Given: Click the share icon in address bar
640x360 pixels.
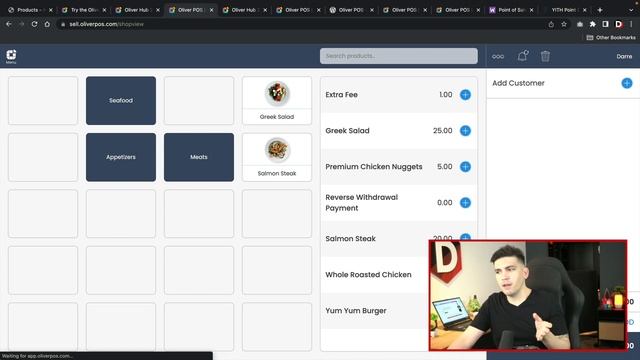Looking at the screenshot, I should click(x=551, y=24).
